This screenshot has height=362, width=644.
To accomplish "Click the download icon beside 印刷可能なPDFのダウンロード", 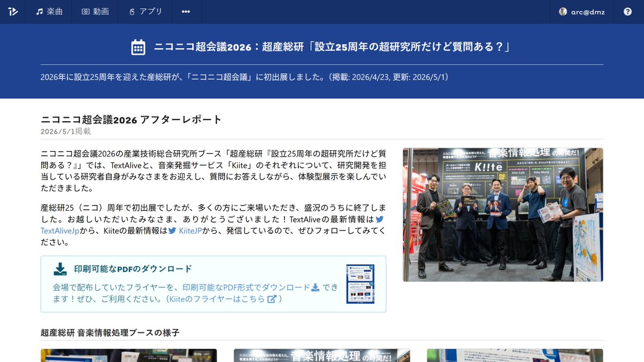I will (60, 269).
